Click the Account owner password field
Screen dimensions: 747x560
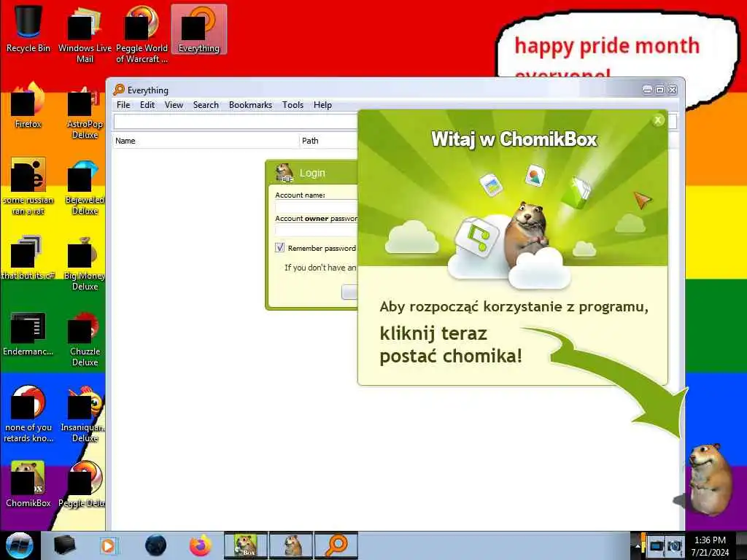point(317,230)
